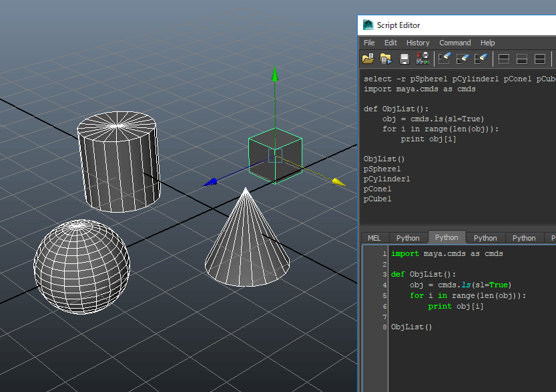
Task: Click the Clear All eraser icon
Action: 481,59
